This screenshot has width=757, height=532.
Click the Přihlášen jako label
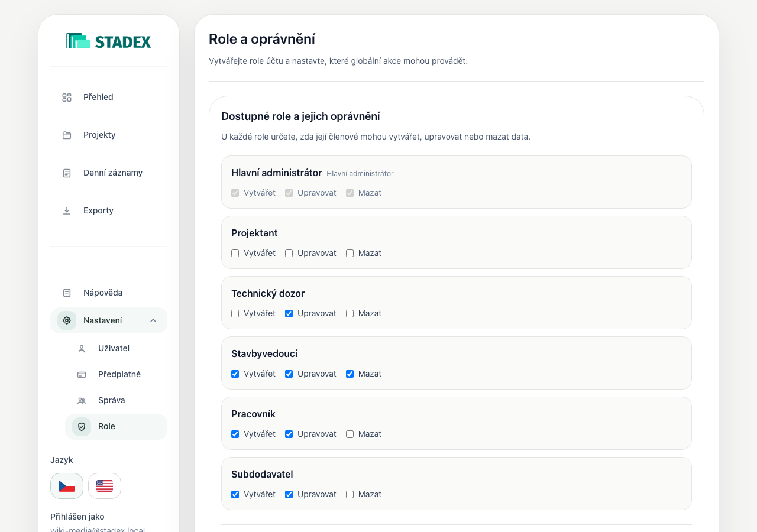tap(77, 517)
